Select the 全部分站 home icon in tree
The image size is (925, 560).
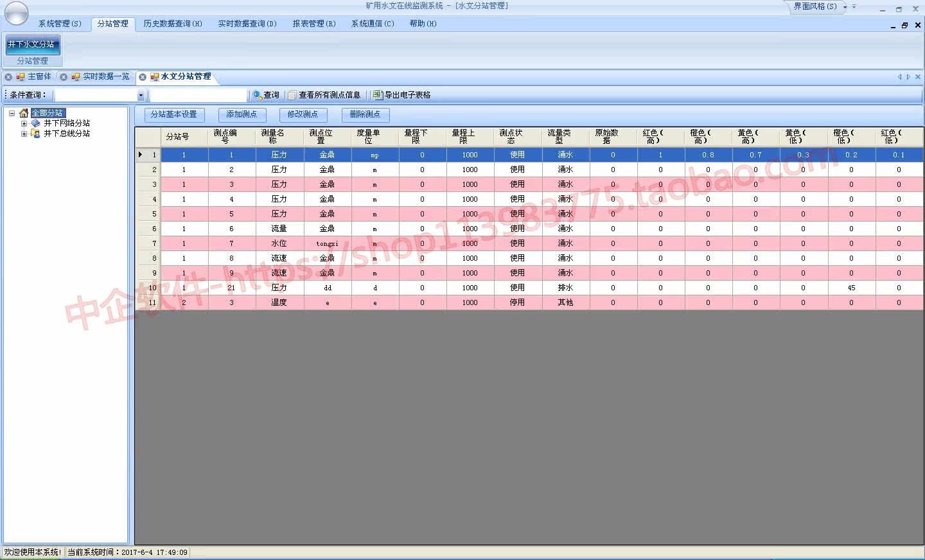click(24, 113)
